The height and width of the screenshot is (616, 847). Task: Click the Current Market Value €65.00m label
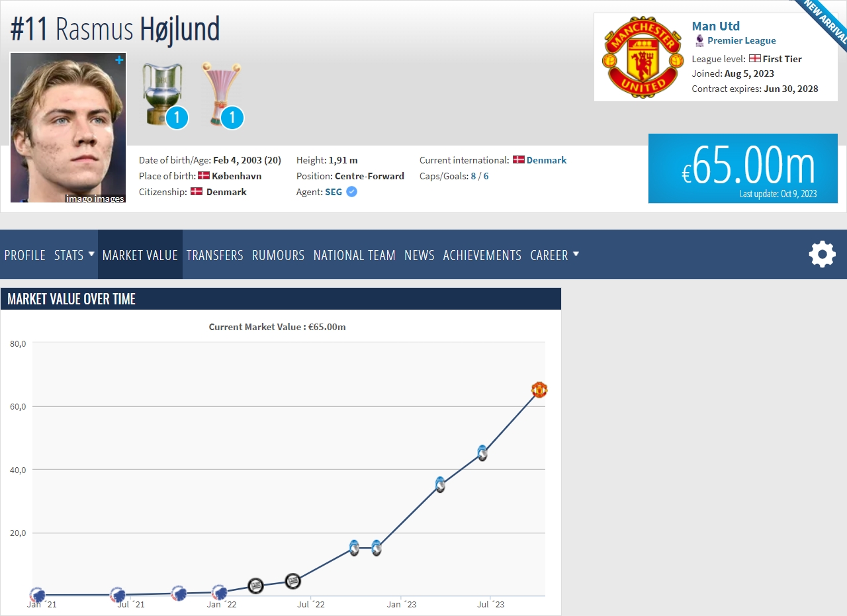[x=277, y=327]
